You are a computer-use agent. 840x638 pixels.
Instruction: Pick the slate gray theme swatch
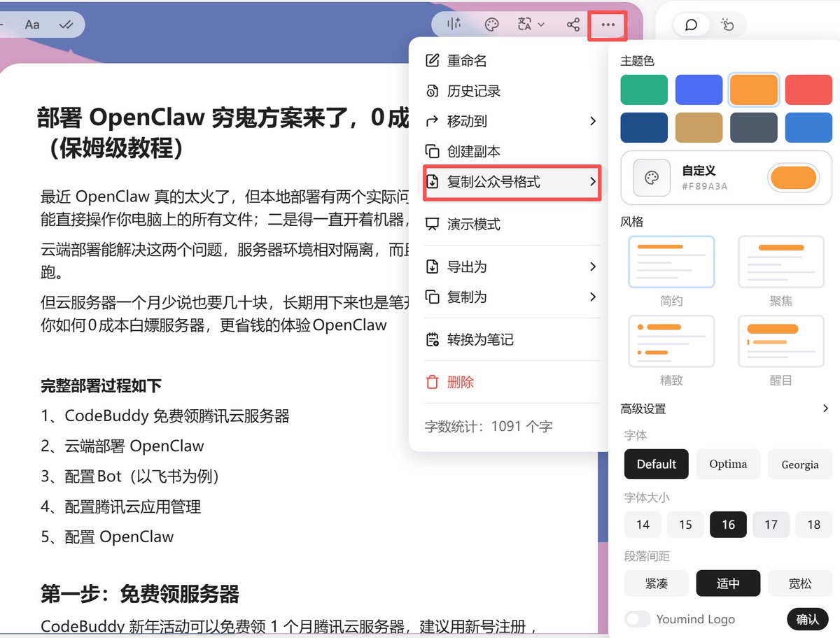pyautogui.click(x=754, y=127)
